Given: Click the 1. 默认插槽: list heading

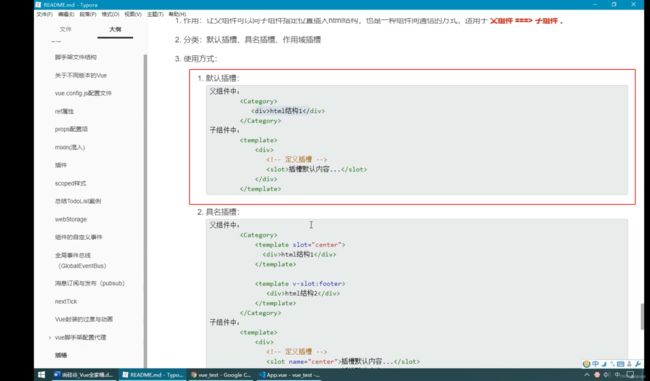Looking at the screenshot, I should [218, 78].
